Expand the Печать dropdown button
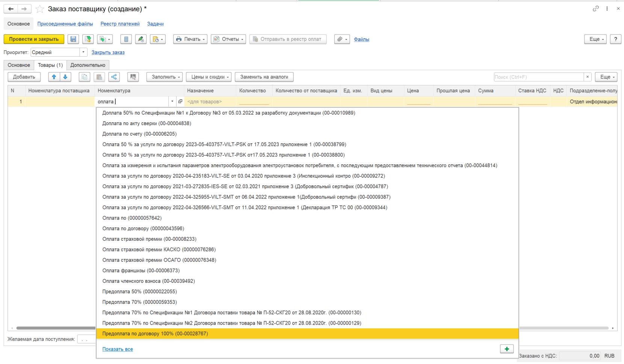This screenshot has width=624, height=364. pyautogui.click(x=190, y=39)
